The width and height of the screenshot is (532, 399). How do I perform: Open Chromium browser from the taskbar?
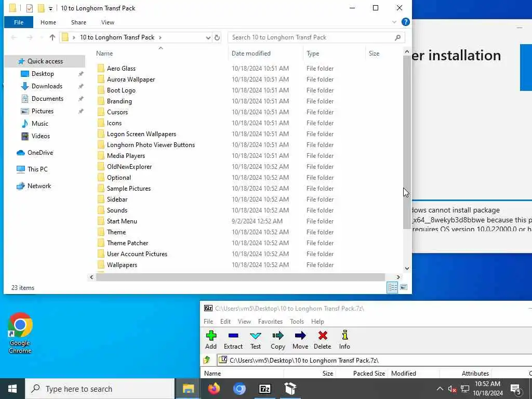coord(239,389)
